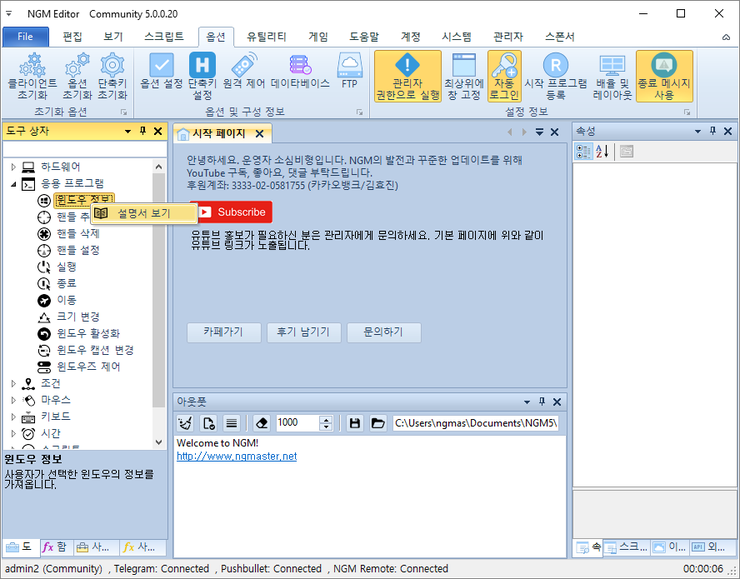
Task: Switch to 스크립트 ribbon tab
Action: click(x=164, y=37)
